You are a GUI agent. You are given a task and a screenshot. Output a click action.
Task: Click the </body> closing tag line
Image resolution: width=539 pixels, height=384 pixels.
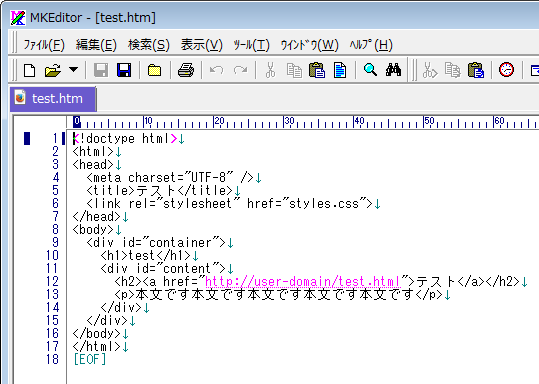97,333
